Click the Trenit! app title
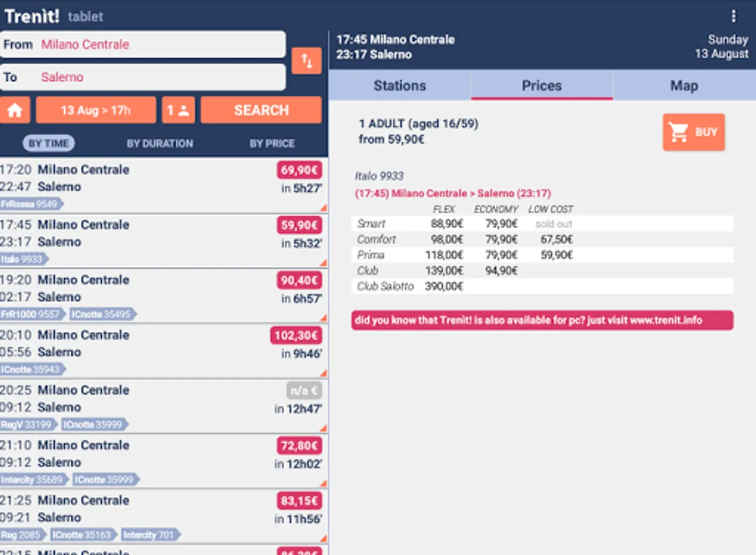The image size is (756, 555). 32,16
